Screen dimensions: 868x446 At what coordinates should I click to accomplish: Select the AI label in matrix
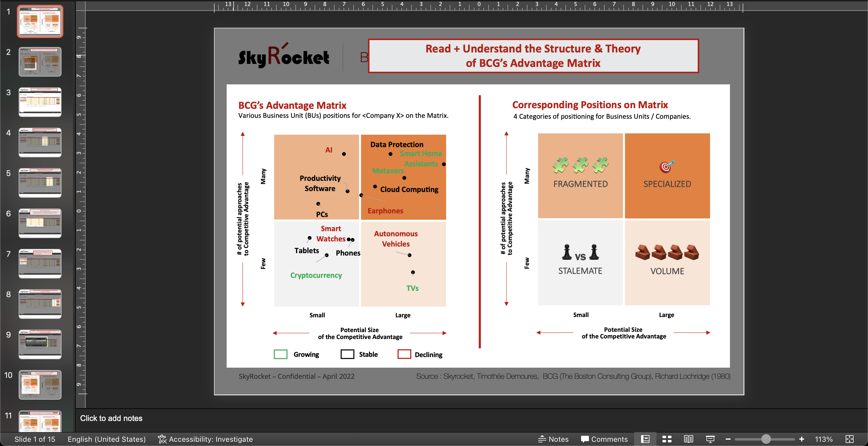[x=329, y=150]
